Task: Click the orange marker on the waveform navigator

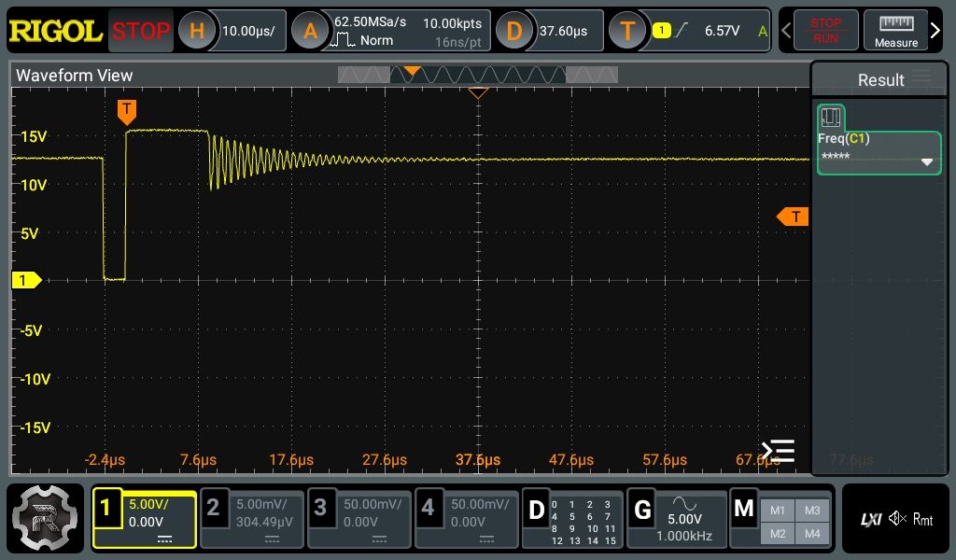Action: coord(412,70)
